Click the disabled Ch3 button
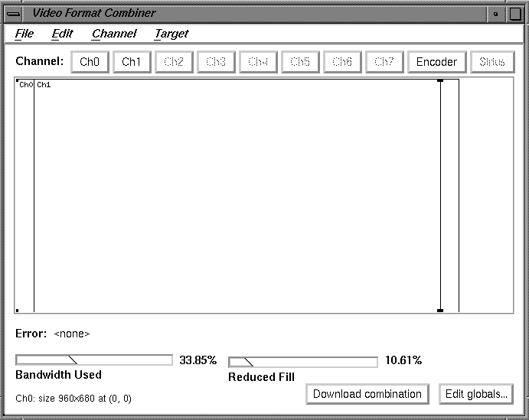Image resolution: width=529 pixels, height=420 pixels. [x=216, y=62]
